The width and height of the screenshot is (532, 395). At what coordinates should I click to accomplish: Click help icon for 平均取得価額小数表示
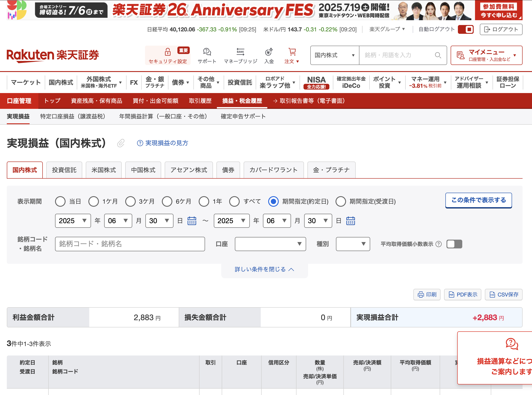point(439,244)
